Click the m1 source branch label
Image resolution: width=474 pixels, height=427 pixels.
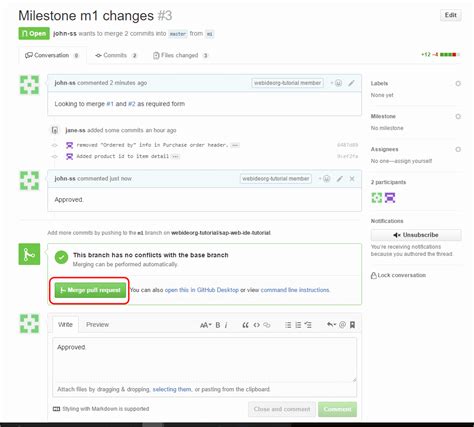tap(209, 34)
